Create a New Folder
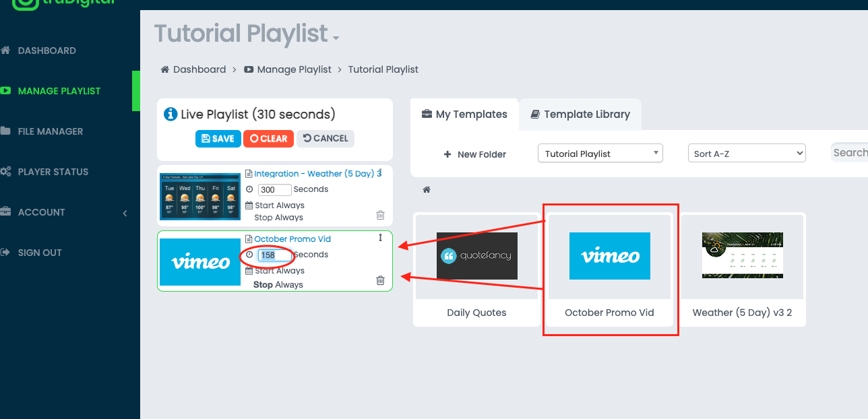The width and height of the screenshot is (868, 419). pos(475,154)
